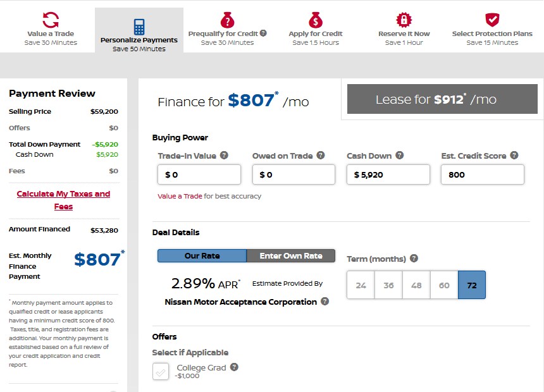
Task: Click the Value a Trade accuracy link
Action: (180, 197)
